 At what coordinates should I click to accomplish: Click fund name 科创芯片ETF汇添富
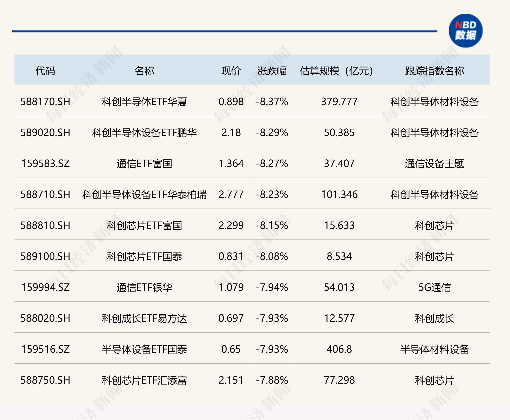pyautogui.click(x=144, y=380)
